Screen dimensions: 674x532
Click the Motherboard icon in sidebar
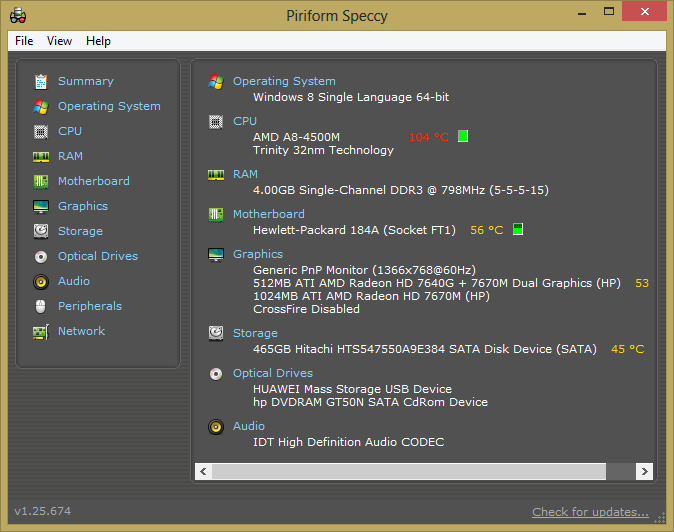coord(41,181)
